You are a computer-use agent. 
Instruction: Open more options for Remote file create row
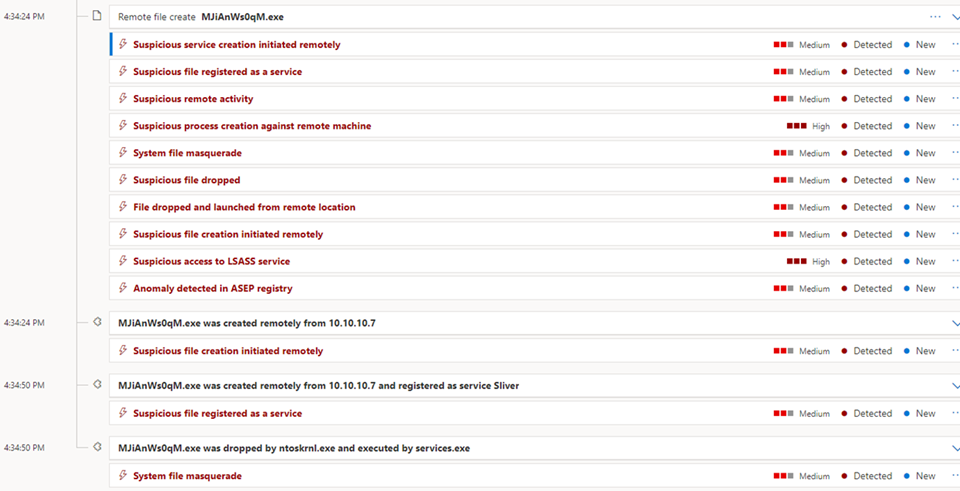[935, 16]
